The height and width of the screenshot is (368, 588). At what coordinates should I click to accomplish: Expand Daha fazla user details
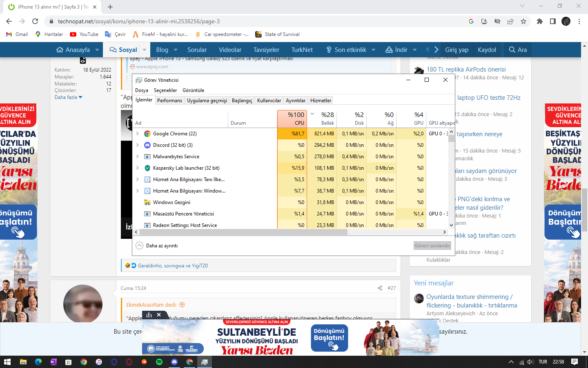point(69,97)
